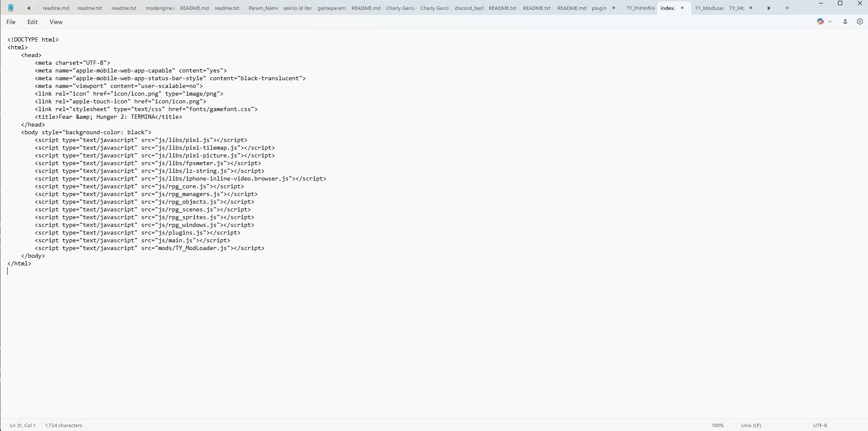Viewport: 868px width, 431px height.
Task: Click unsaved dot on plugin tab
Action: tap(614, 8)
